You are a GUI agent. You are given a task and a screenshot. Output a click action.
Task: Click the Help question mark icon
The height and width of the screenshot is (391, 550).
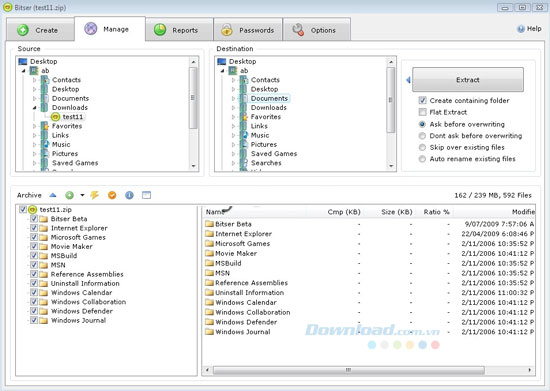pos(521,29)
